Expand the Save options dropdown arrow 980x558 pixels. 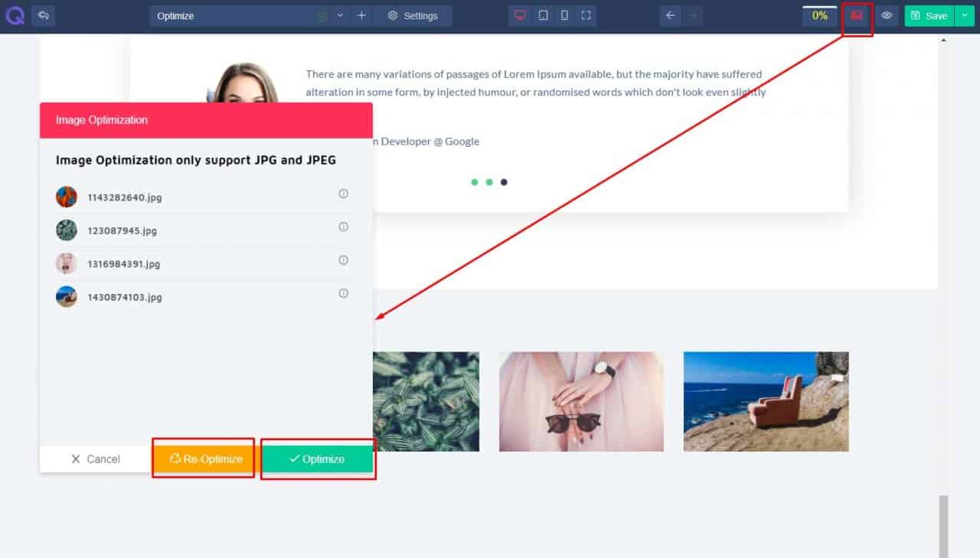[963, 15]
